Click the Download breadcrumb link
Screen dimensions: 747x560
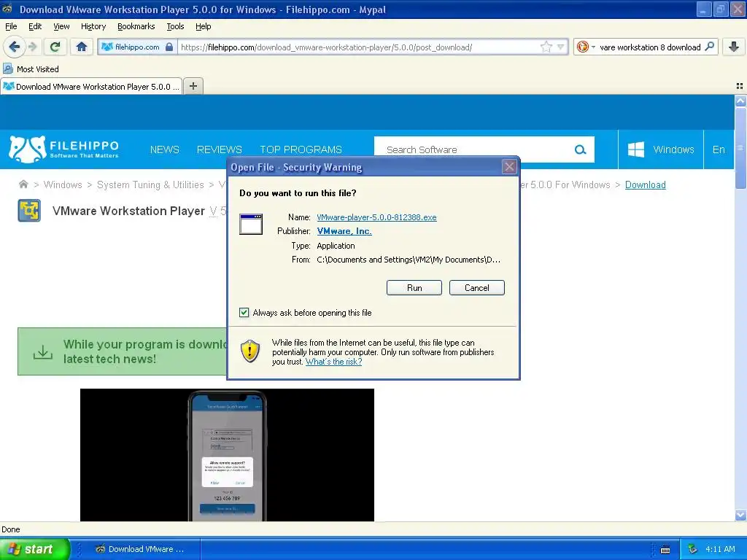[x=645, y=184]
